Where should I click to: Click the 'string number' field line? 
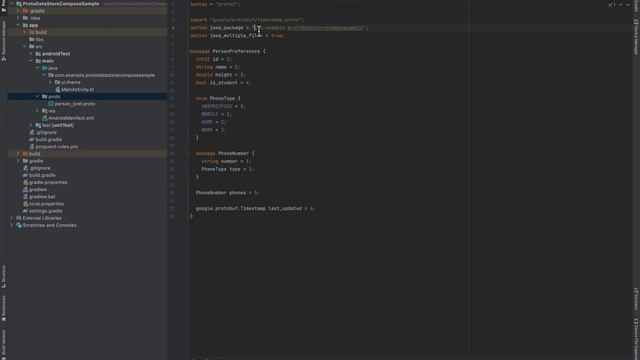(226, 161)
